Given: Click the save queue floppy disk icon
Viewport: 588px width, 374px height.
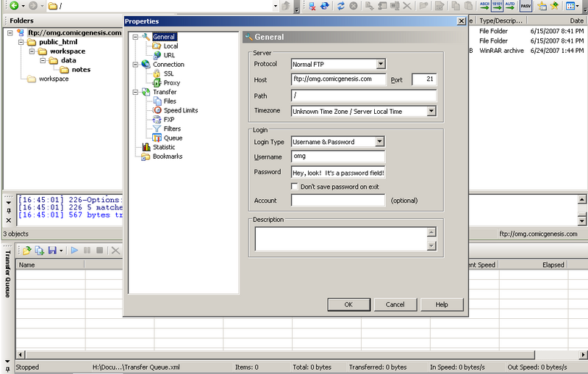Looking at the screenshot, I should (52, 251).
